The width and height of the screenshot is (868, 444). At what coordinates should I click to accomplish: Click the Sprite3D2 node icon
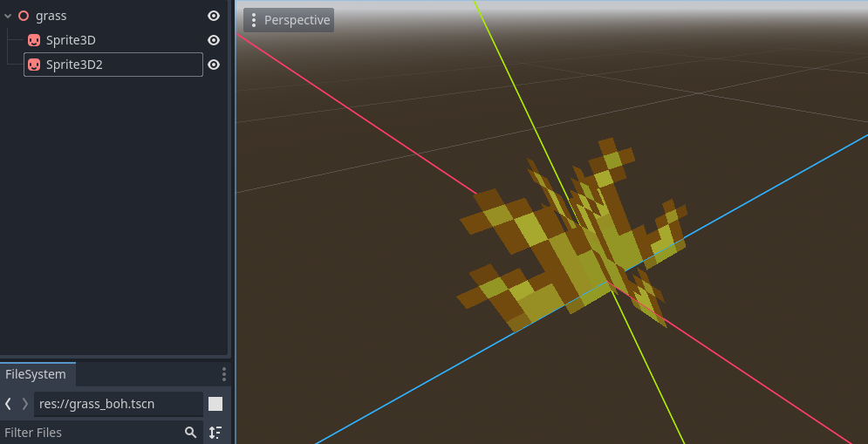(34, 65)
